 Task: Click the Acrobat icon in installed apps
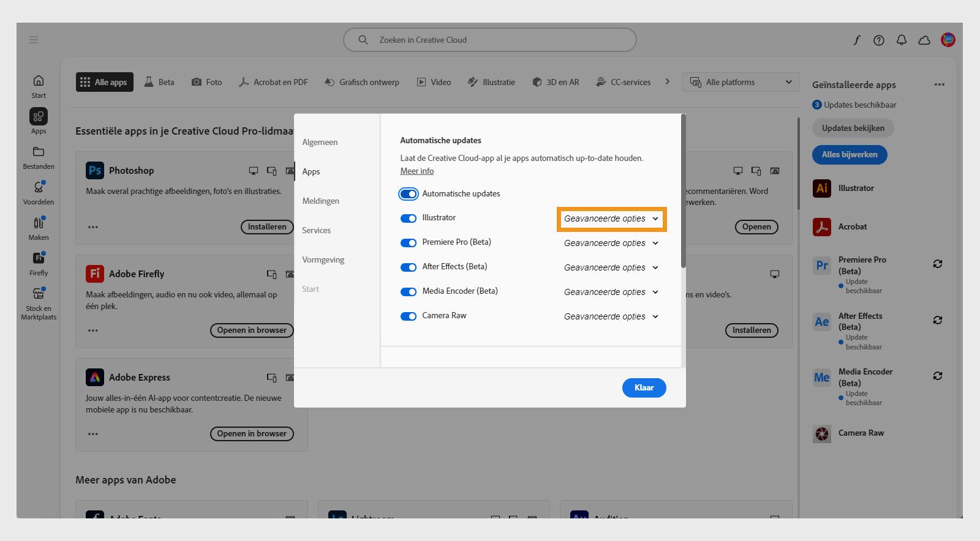point(822,226)
